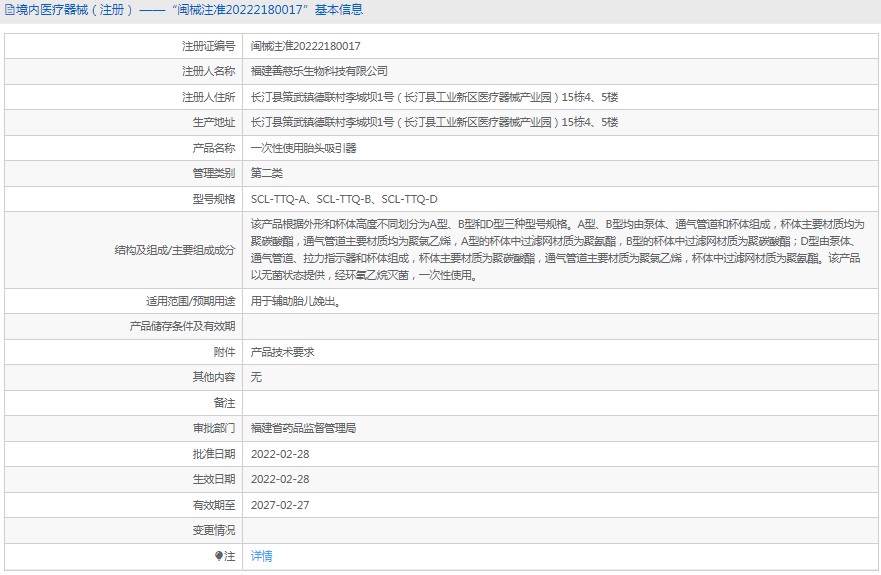Click the structure description paragraph starting 该产品根据外形

[x=557, y=250]
